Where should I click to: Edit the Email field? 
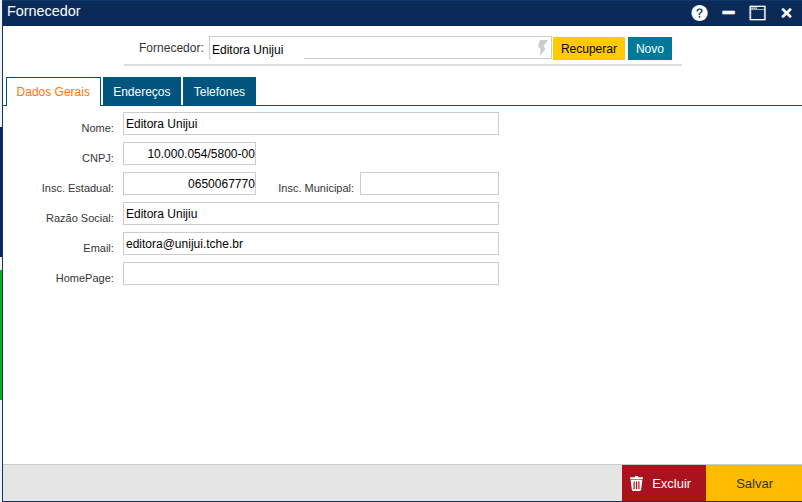click(310, 244)
